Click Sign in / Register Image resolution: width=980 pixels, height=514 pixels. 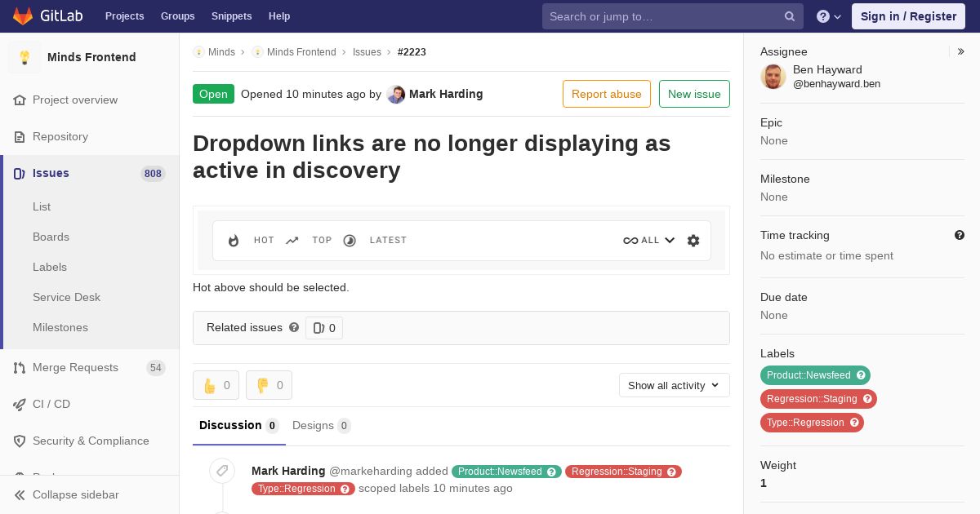(x=908, y=16)
